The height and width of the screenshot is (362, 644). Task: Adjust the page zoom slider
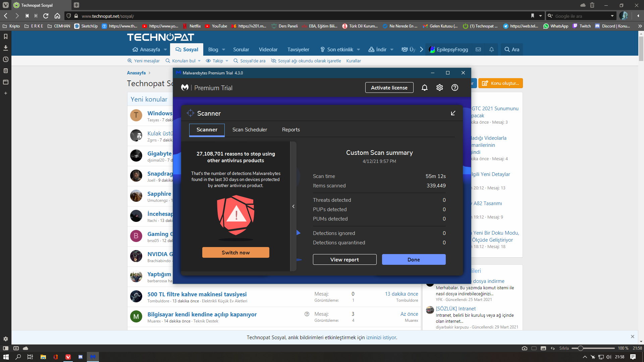click(580, 348)
